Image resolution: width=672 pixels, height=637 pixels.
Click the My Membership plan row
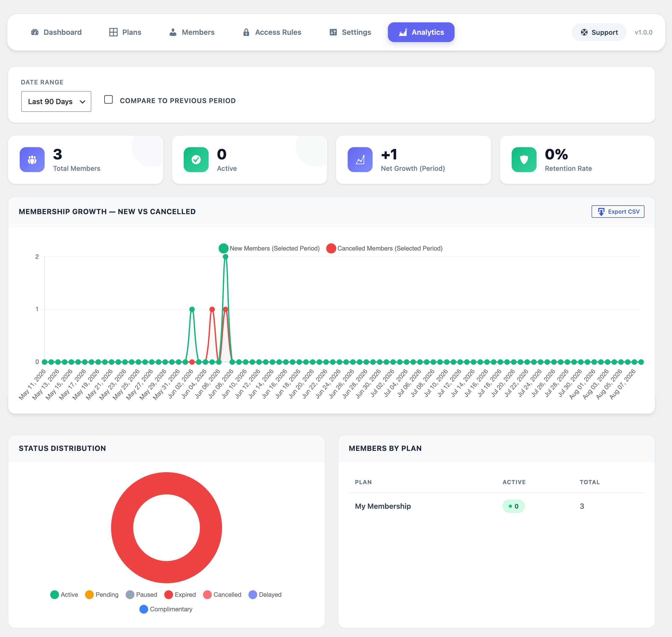click(x=496, y=506)
